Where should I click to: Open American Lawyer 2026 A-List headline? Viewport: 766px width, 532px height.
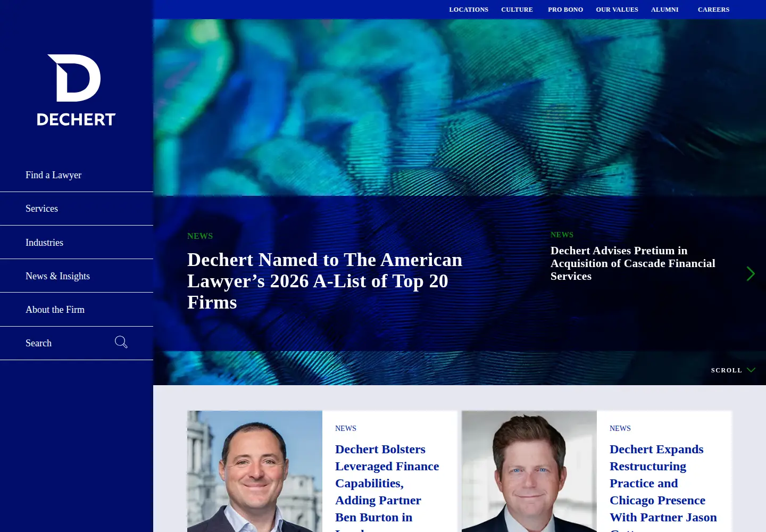click(x=325, y=281)
